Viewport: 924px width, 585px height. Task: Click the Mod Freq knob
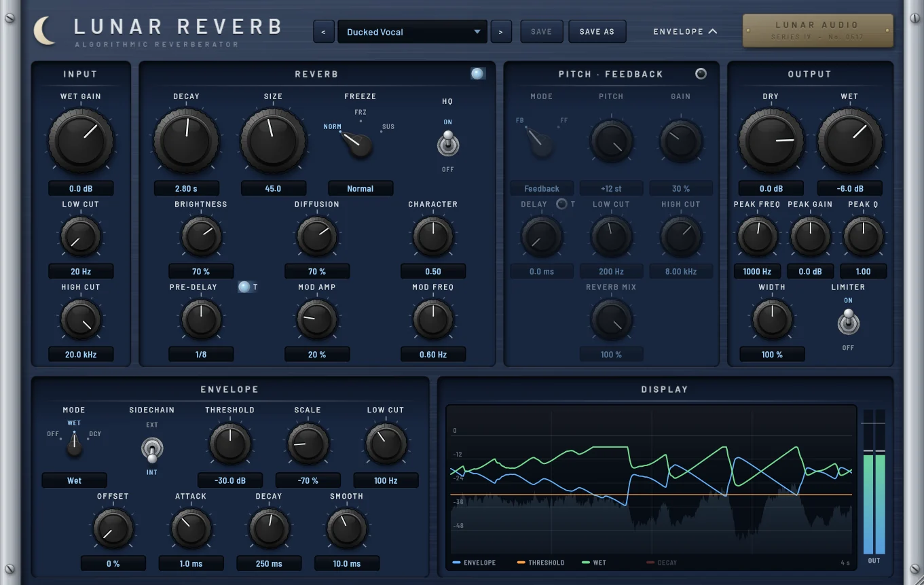(x=433, y=320)
